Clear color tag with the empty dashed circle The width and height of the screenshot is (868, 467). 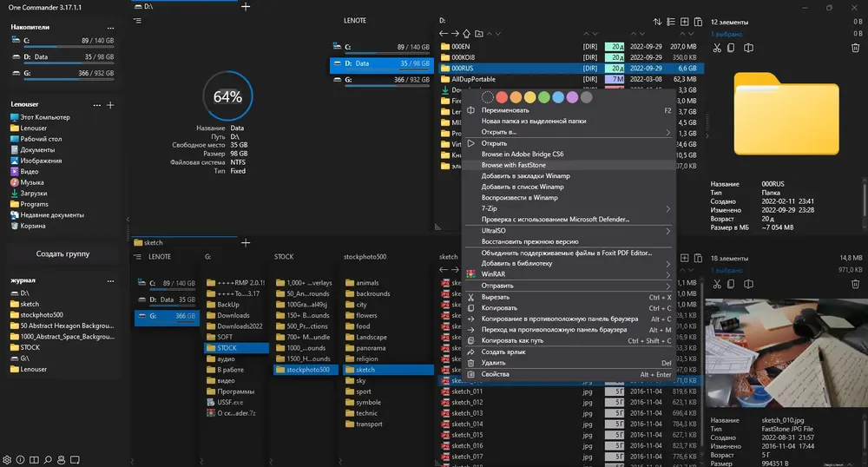(487, 97)
